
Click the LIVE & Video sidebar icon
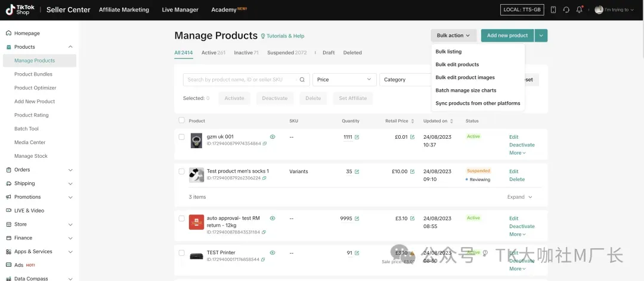[8, 210]
